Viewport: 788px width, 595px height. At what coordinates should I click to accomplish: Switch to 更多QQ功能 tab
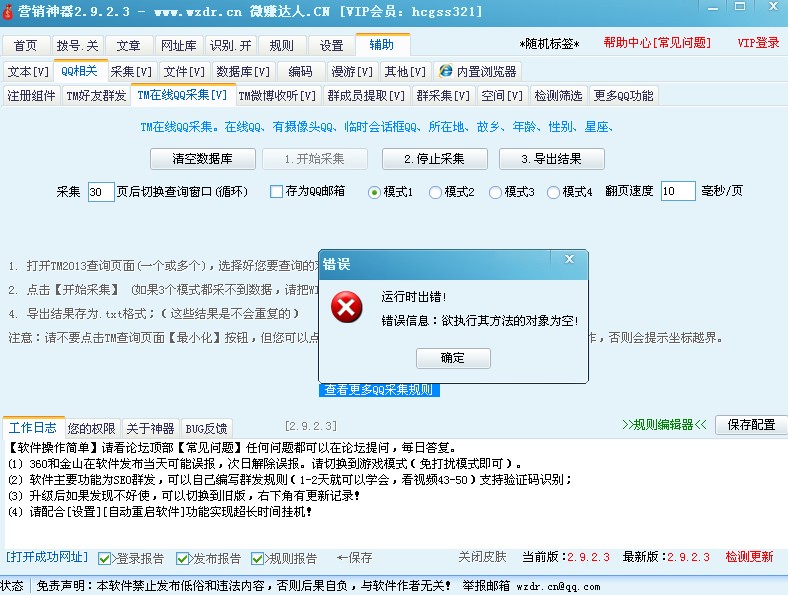click(623, 95)
